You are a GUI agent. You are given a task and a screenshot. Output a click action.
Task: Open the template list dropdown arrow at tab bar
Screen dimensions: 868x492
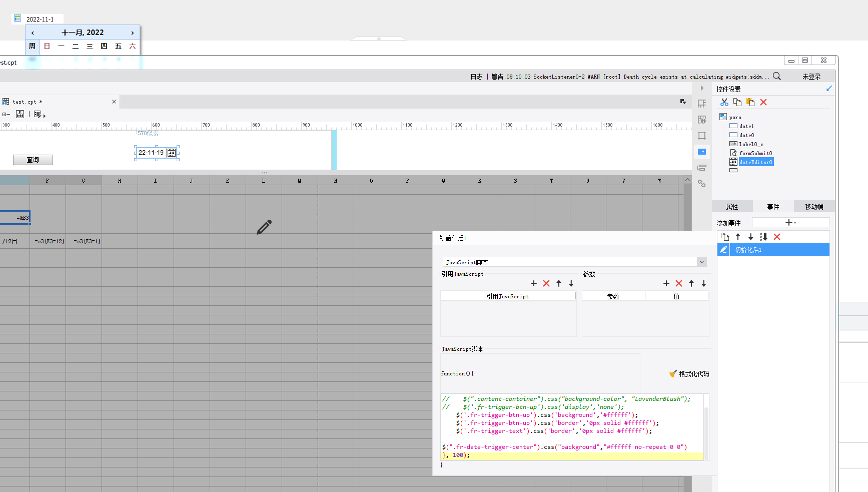pyautogui.click(x=683, y=102)
